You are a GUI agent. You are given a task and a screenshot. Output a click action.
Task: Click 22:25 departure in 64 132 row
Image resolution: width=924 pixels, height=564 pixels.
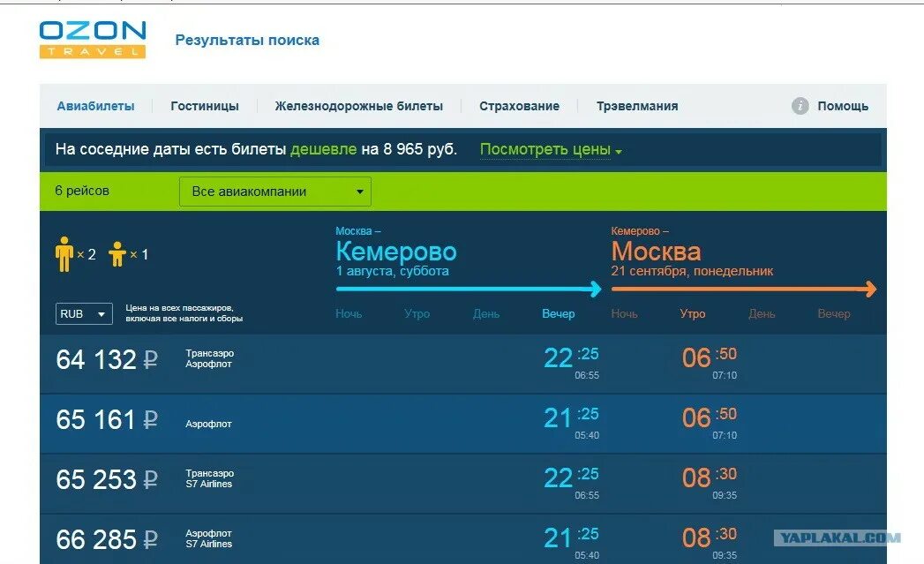571,357
